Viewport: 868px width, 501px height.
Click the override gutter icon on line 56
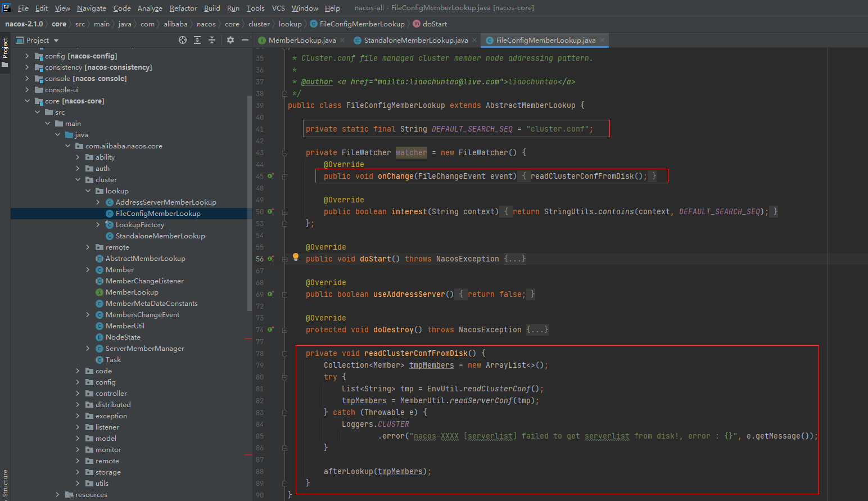(271, 259)
